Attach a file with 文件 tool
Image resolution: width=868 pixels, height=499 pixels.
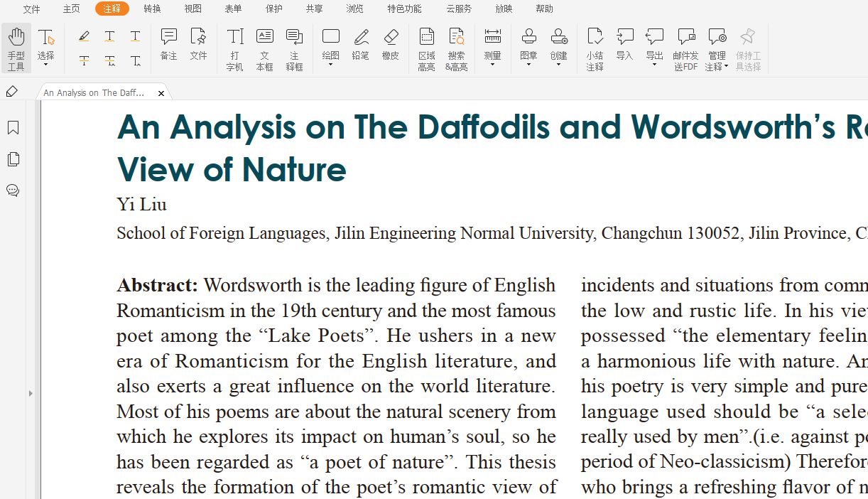pos(198,44)
